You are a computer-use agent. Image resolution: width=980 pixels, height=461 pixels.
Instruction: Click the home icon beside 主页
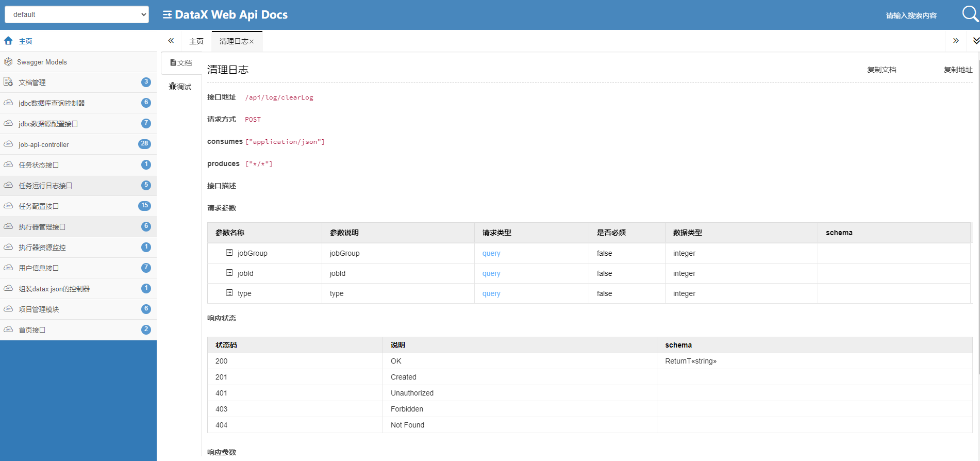[x=8, y=41]
